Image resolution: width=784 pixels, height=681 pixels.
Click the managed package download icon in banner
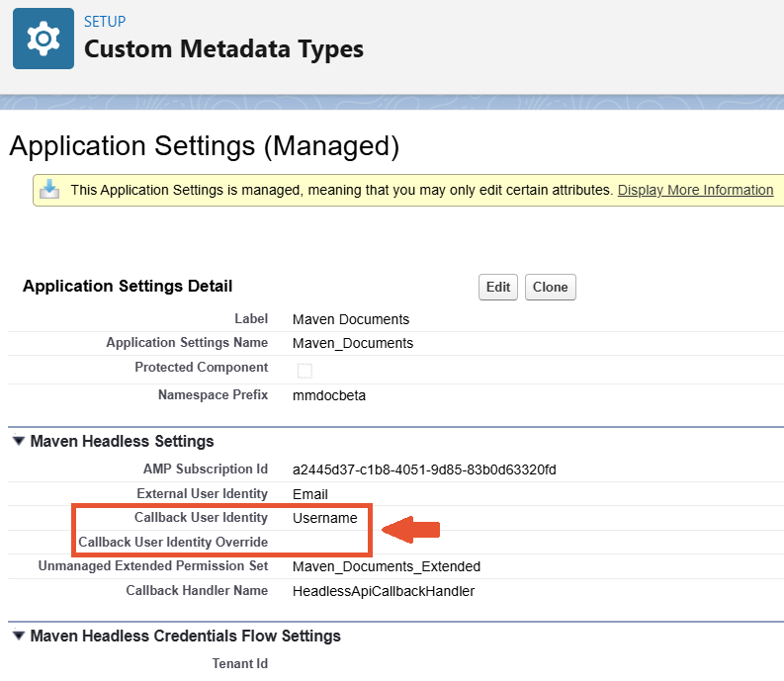coord(50,190)
